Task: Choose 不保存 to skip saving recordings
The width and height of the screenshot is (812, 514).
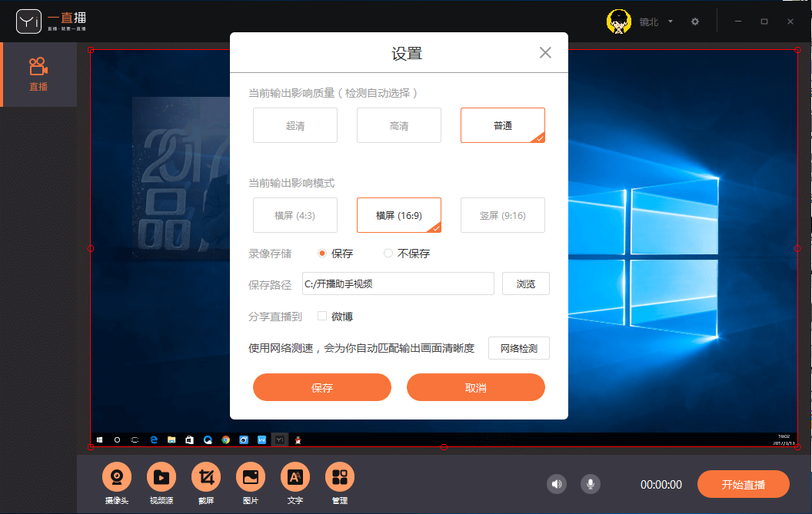Action: (x=388, y=253)
